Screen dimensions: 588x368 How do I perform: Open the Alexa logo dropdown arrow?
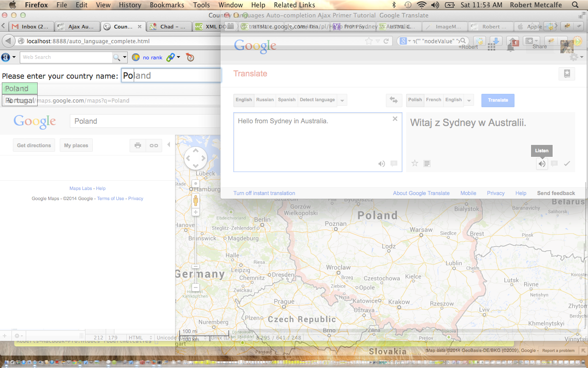14,57
